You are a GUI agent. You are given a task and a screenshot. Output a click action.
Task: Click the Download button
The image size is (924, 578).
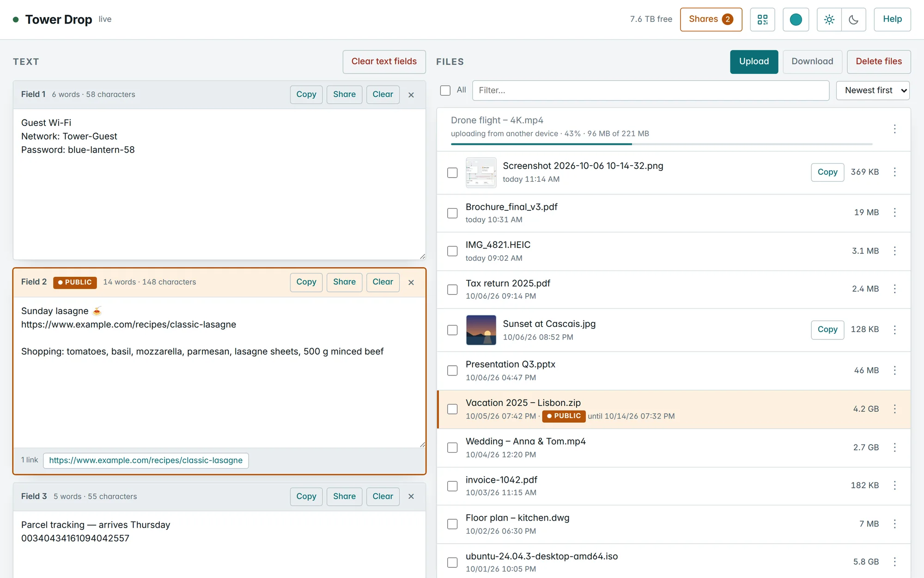812,61
